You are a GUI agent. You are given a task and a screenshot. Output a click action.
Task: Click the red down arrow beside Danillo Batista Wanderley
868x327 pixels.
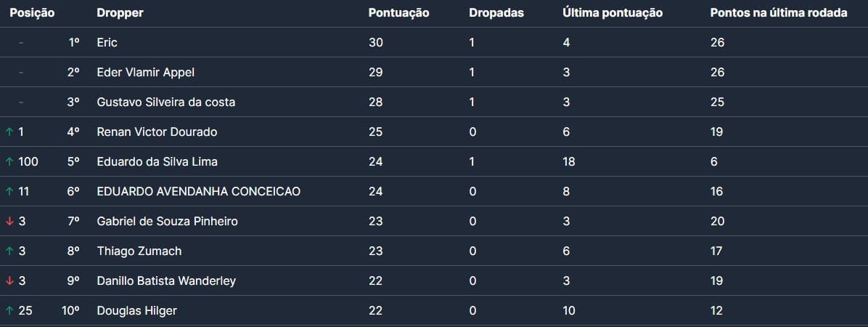point(9,281)
